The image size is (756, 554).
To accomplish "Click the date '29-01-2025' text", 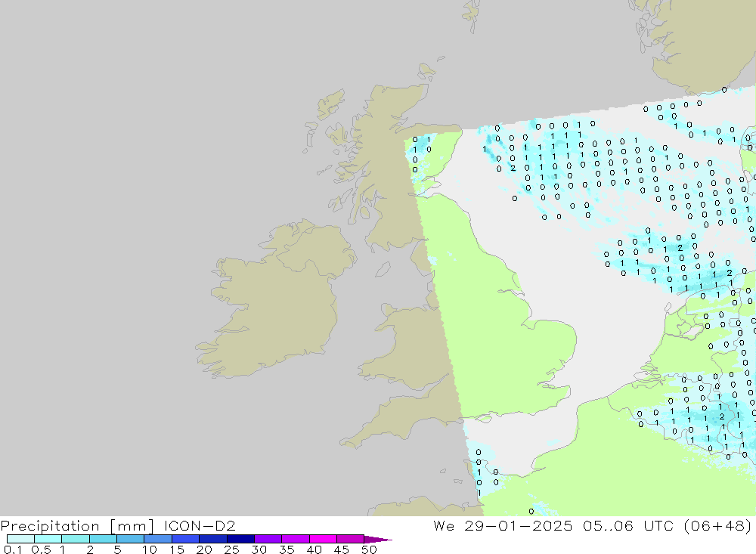I will (x=519, y=525).
